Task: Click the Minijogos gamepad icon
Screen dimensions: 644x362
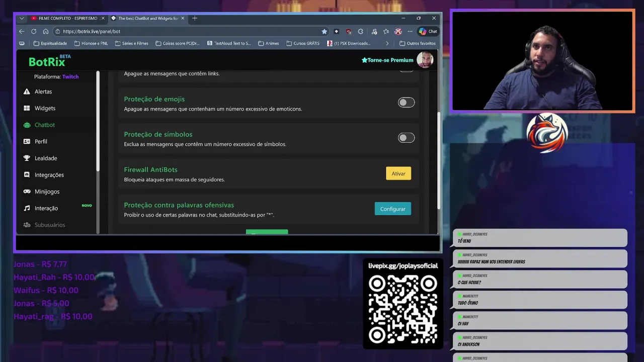Action: click(27, 191)
